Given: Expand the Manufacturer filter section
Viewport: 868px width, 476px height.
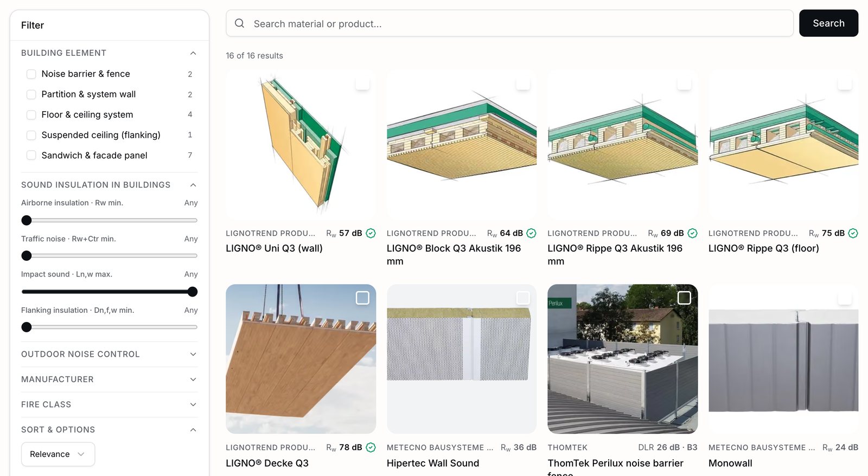Looking at the screenshot, I should (193, 379).
